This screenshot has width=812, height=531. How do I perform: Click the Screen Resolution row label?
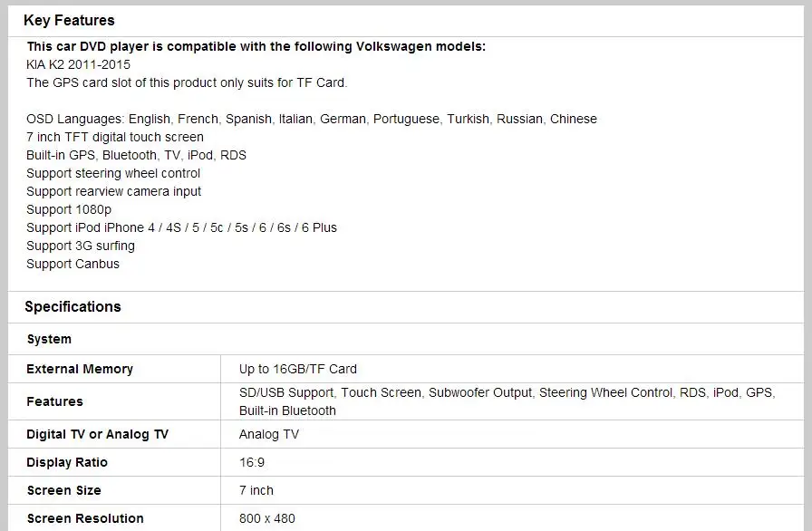85,518
